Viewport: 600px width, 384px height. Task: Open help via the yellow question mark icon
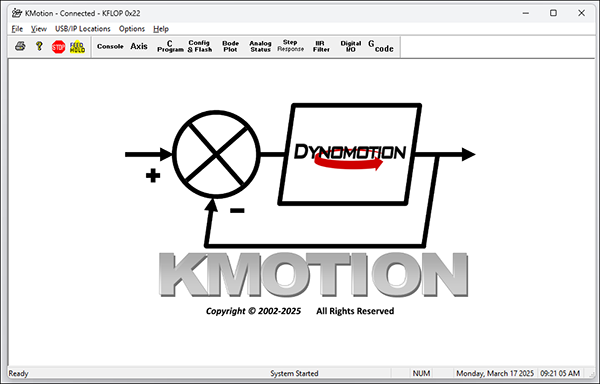[x=39, y=47]
